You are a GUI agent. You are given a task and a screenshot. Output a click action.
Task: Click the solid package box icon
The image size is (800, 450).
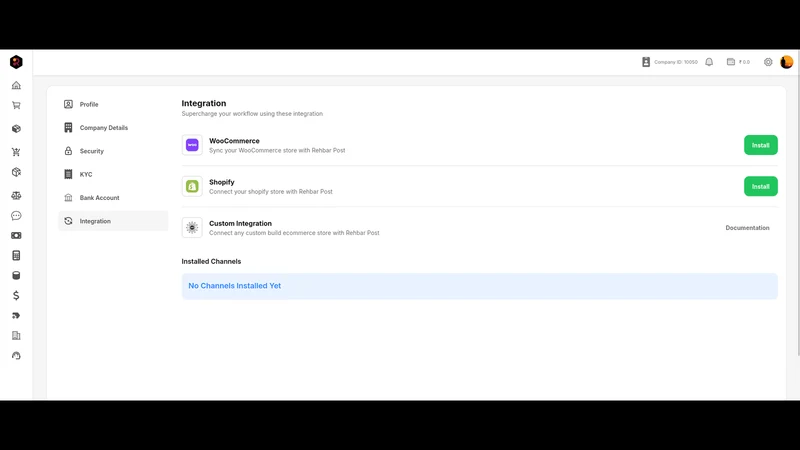pyautogui.click(x=16, y=129)
